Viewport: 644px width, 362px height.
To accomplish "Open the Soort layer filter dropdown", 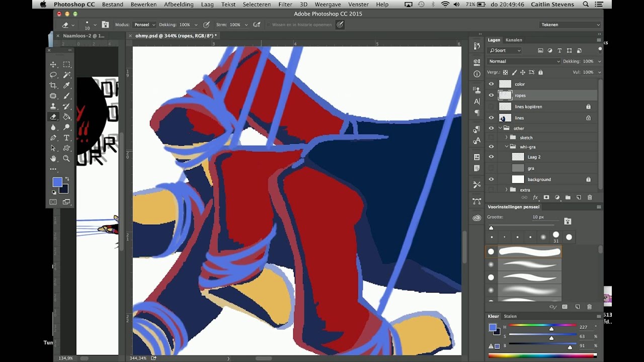I will click(x=505, y=50).
